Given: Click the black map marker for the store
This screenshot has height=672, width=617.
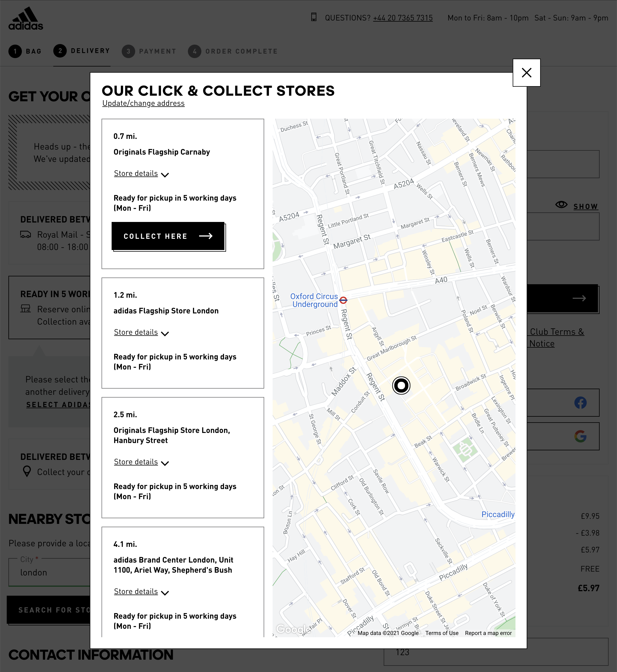Looking at the screenshot, I should coord(402,386).
